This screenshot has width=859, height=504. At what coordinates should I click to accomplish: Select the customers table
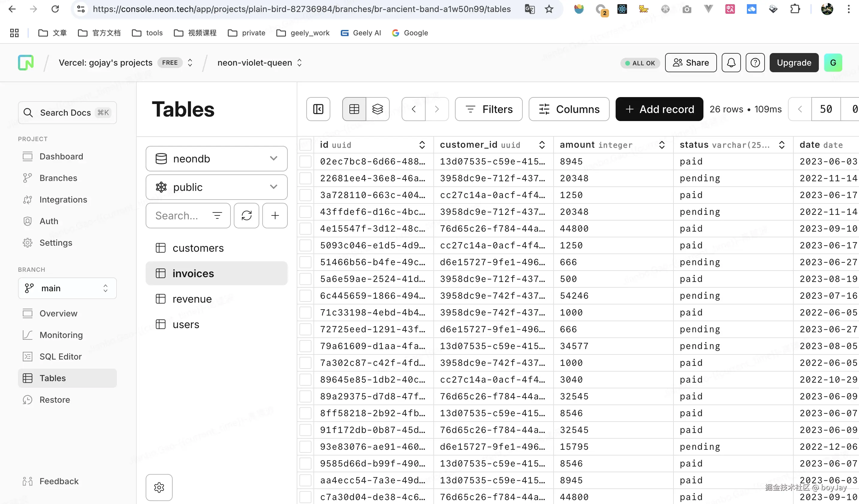[x=198, y=248]
